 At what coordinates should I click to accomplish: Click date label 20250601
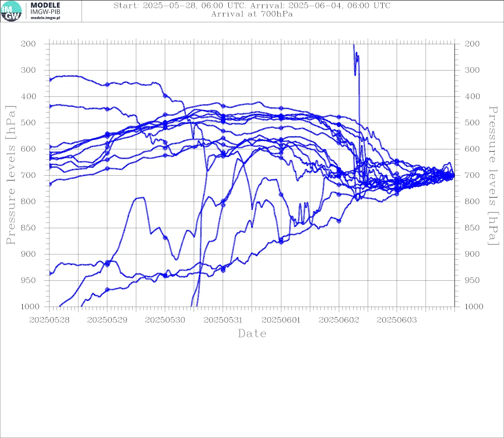coord(281,320)
